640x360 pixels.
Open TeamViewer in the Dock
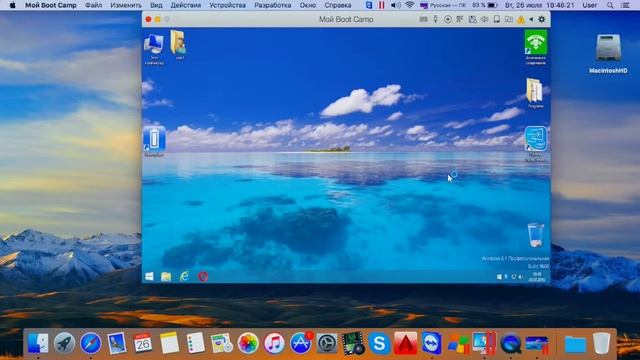(432, 343)
